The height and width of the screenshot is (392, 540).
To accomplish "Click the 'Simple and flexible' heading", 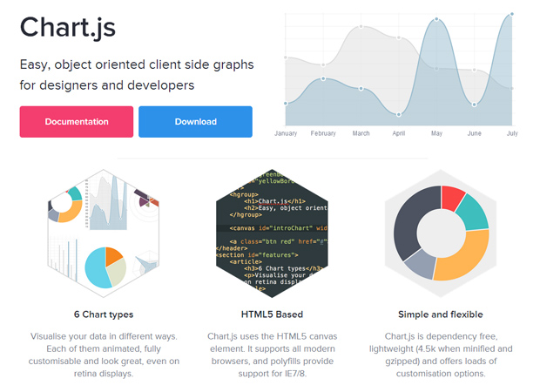I will click(x=441, y=314).
